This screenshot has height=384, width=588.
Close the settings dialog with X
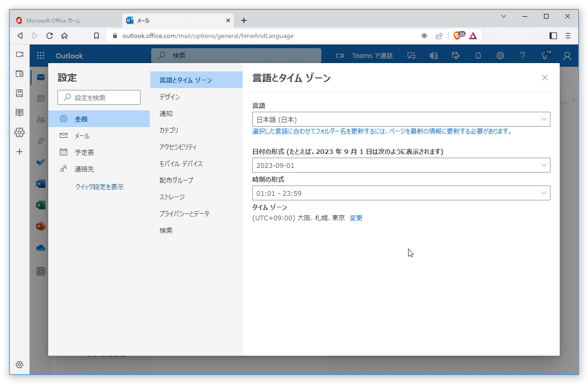click(x=545, y=77)
